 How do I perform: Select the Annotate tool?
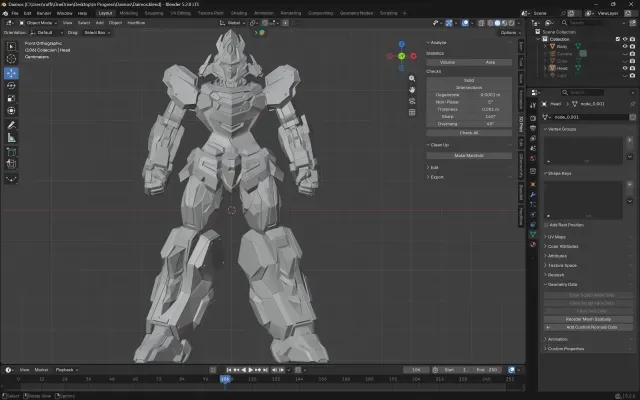pos(11,125)
